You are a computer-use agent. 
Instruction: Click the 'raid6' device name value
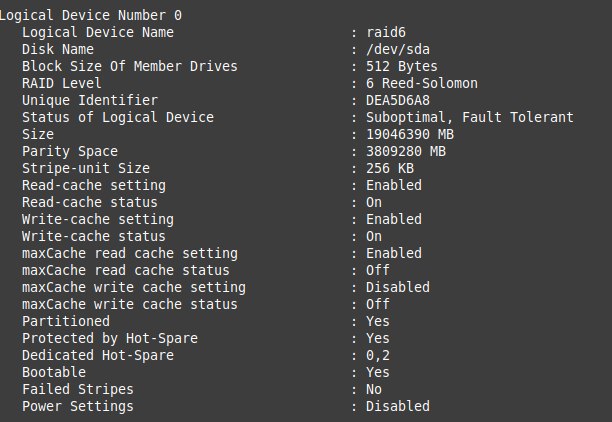pos(386,32)
